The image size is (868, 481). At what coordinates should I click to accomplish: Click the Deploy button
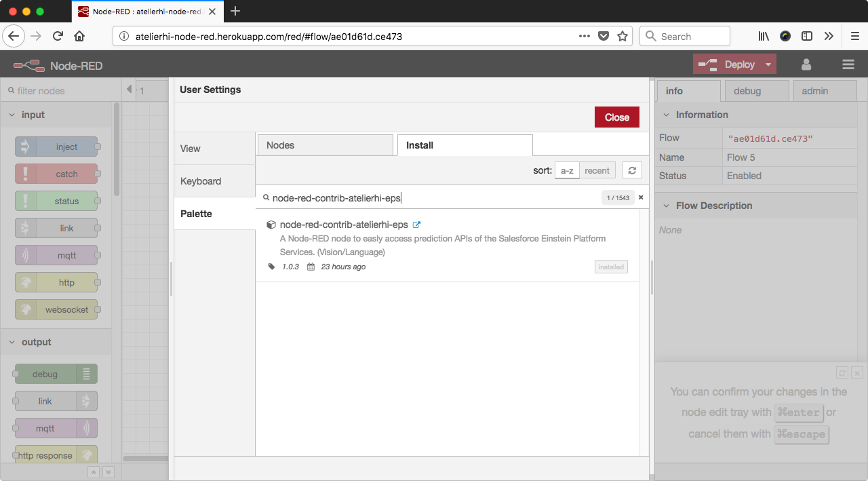[x=727, y=64]
